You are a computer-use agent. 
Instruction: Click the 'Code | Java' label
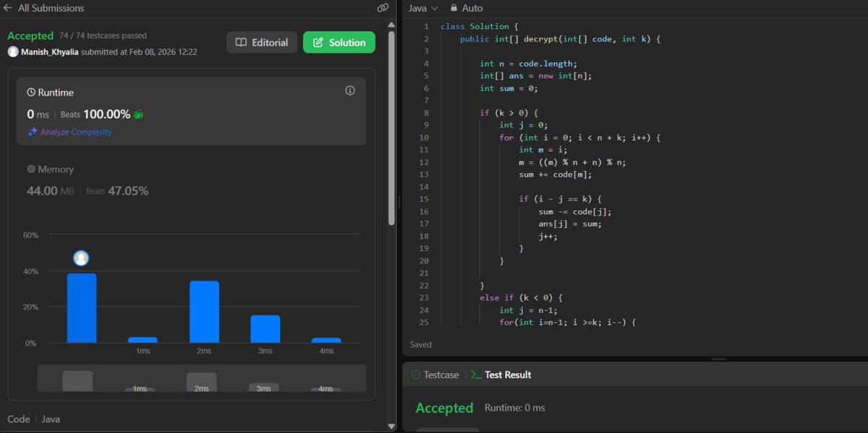click(34, 419)
